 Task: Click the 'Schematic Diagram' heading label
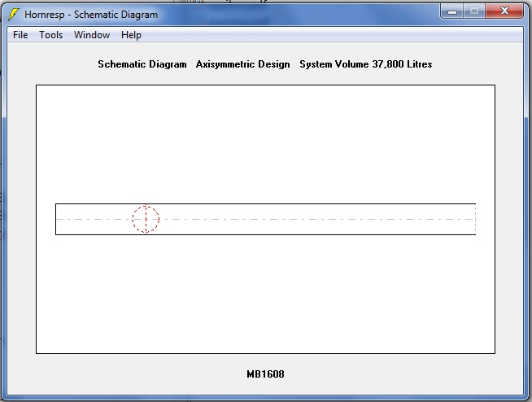[142, 64]
